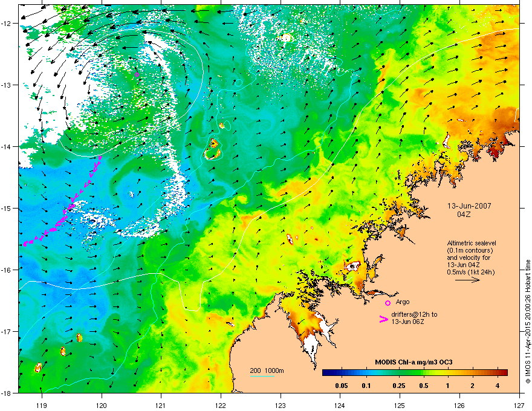This screenshot has width=532, height=411.
Task: Click longitude axis label 121
Action: pyautogui.click(x=161, y=405)
